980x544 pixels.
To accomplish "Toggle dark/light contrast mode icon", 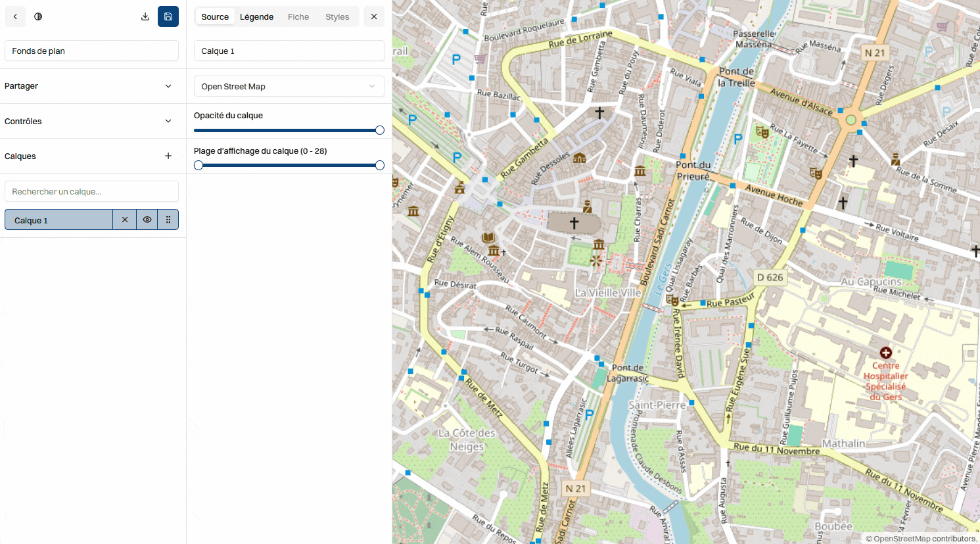I will click(x=38, y=16).
